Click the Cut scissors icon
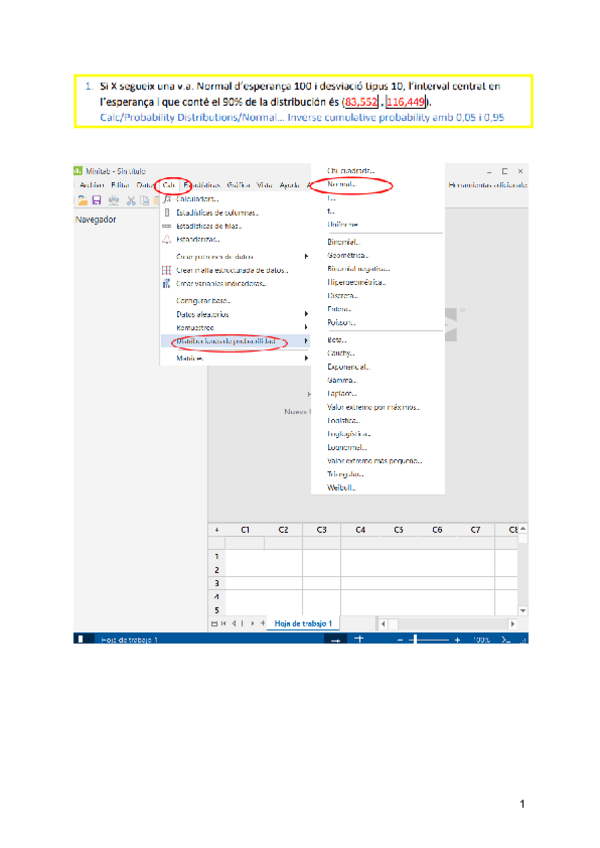The image size is (600, 848). pos(131,201)
